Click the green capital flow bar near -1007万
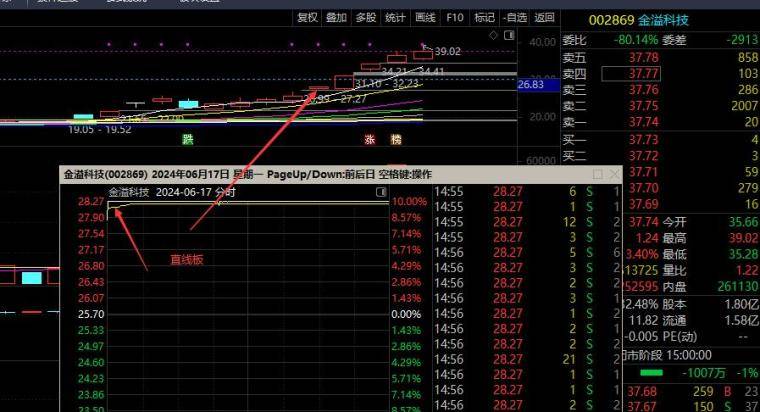 tap(651, 373)
